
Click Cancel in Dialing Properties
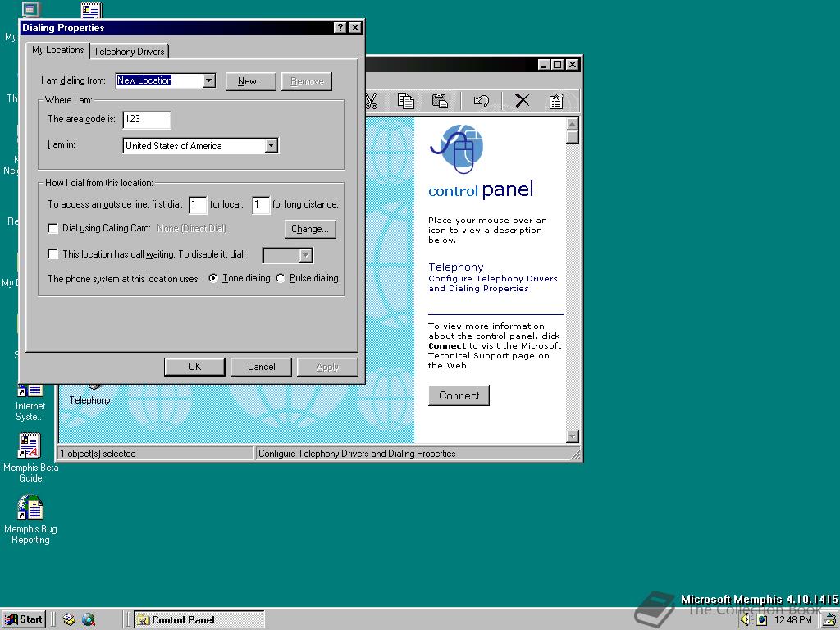pos(261,367)
